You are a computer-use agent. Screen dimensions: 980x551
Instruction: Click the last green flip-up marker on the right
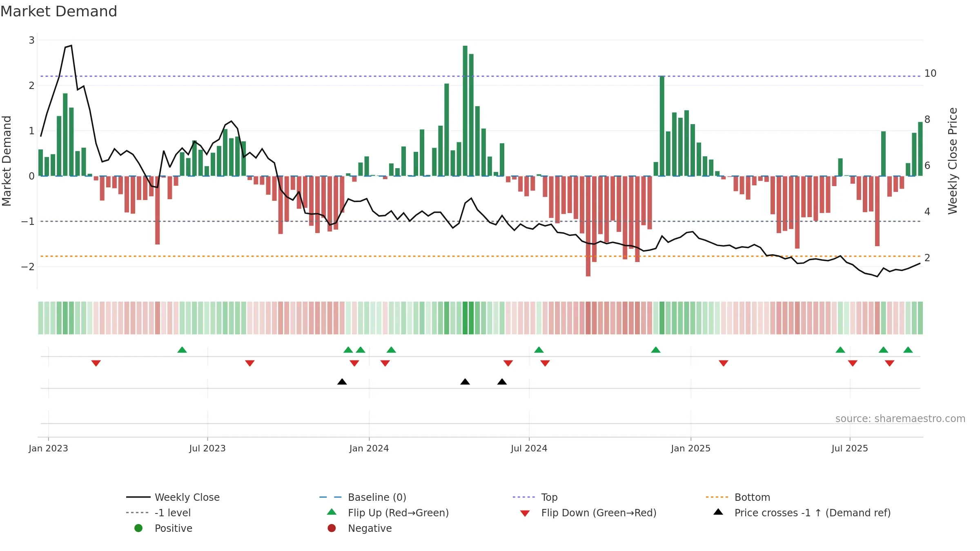[x=908, y=350]
